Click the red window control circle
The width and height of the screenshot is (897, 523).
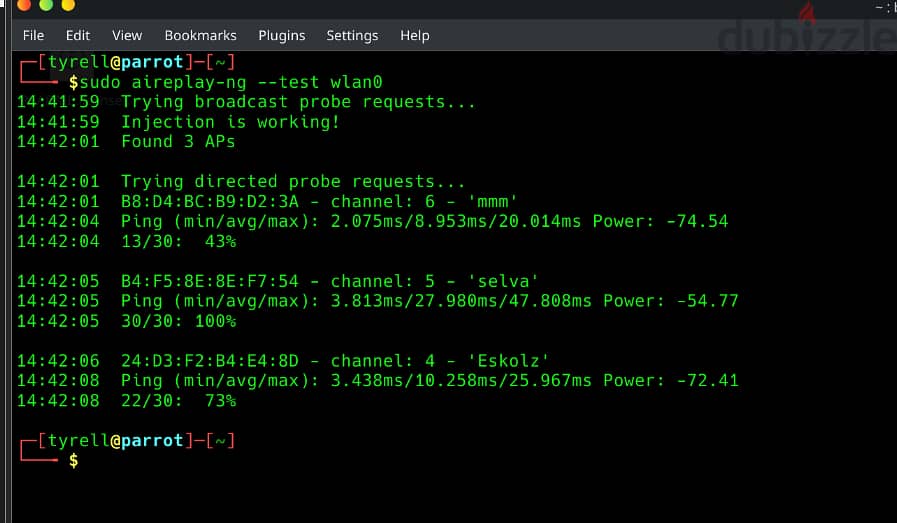[x=24, y=5]
